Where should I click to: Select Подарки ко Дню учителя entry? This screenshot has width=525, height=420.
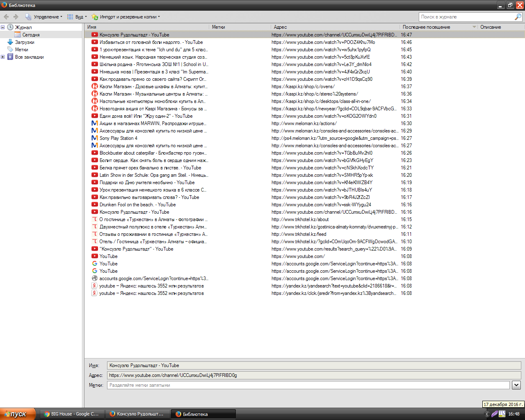click(x=304, y=183)
